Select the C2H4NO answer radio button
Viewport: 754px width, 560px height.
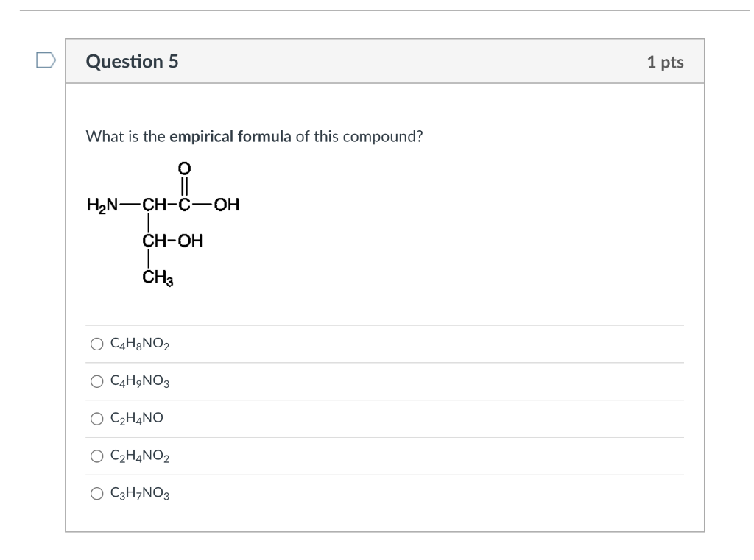(x=96, y=418)
